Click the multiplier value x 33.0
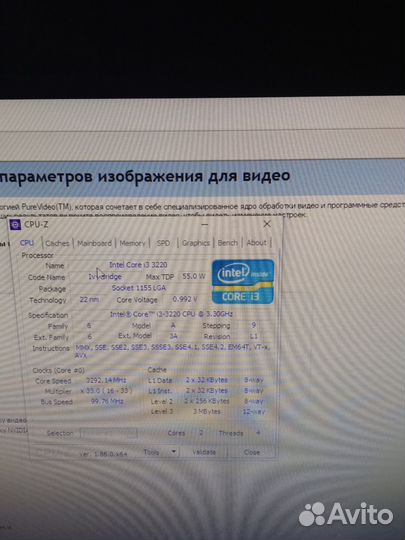Screen dimensions: 405x540 coord(106,391)
